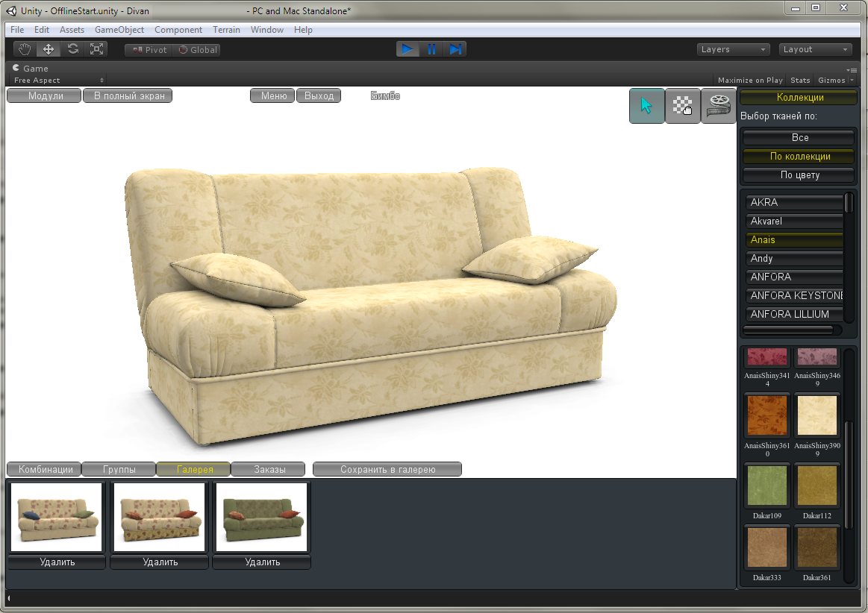This screenshot has height=613, width=868.
Task: Select the ANFORA collection in list
Action: [794, 277]
